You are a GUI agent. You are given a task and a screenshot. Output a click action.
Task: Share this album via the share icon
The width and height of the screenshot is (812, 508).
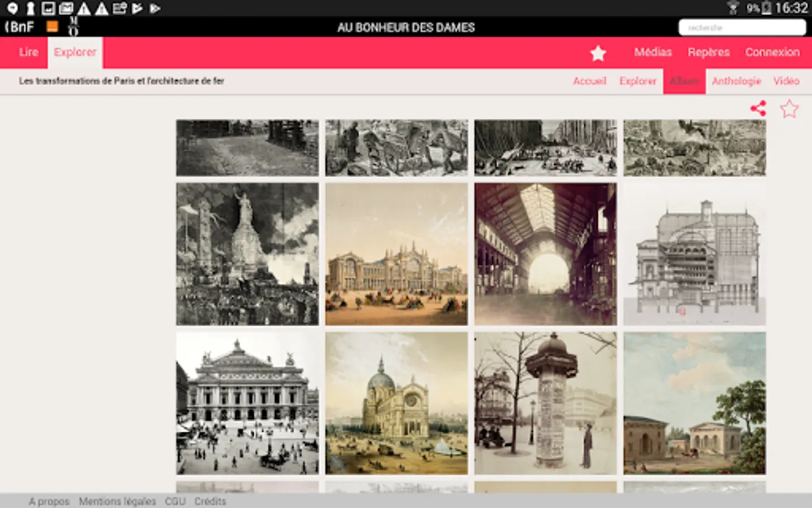pyautogui.click(x=758, y=108)
